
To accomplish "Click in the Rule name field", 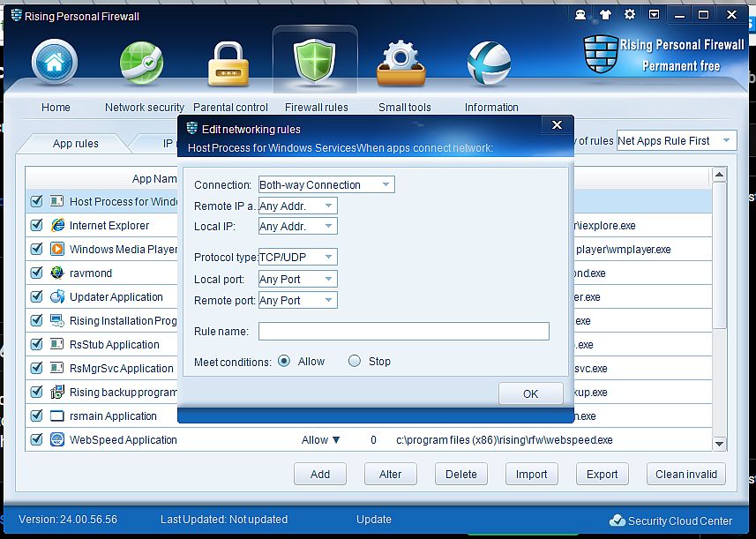I will pyautogui.click(x=404, y=331).
